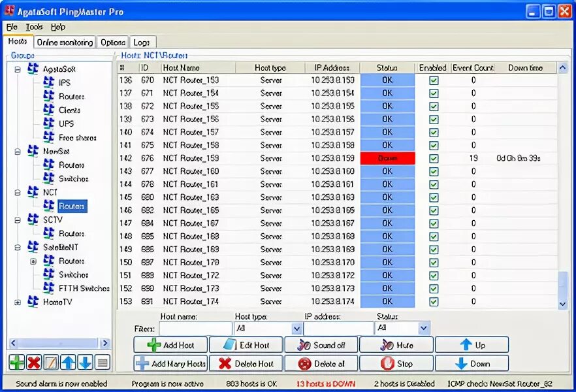Click the NCT group icon
This screenshot has height=392, width=576.
coord(33,192)
